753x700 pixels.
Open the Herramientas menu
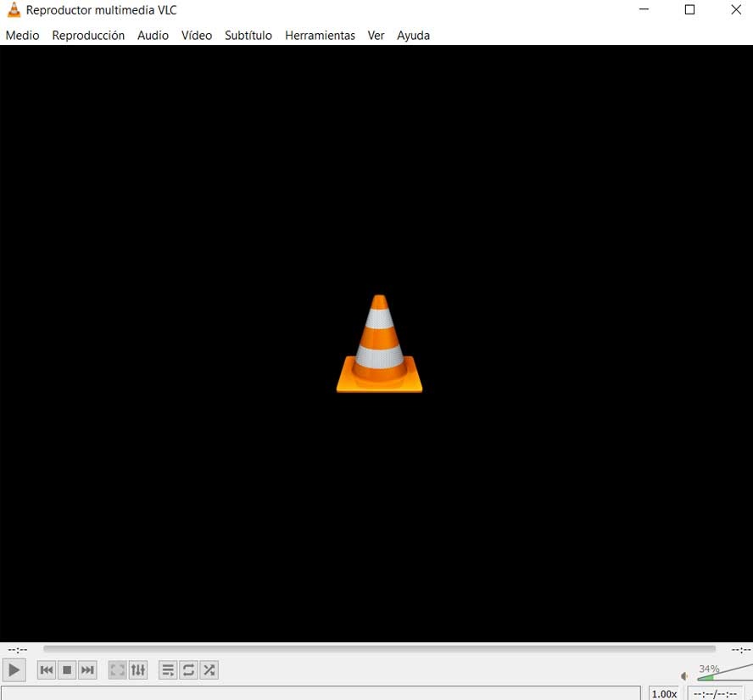tap(320, 36)
